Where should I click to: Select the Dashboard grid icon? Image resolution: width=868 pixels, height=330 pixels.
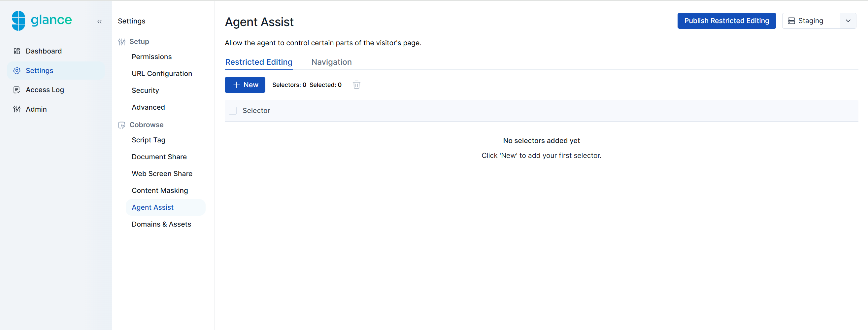(x=17, y=51)
